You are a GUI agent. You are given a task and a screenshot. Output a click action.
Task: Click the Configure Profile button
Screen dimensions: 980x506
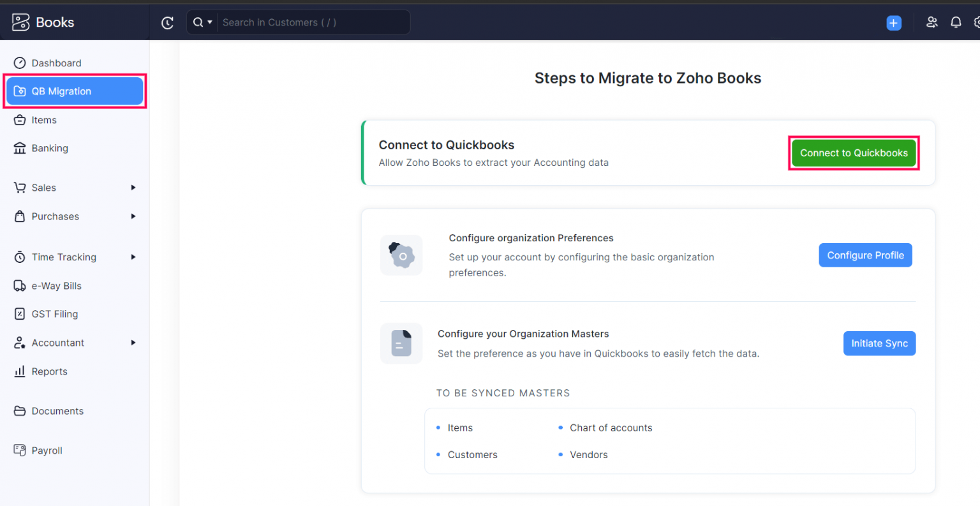[x=865, y=255]
